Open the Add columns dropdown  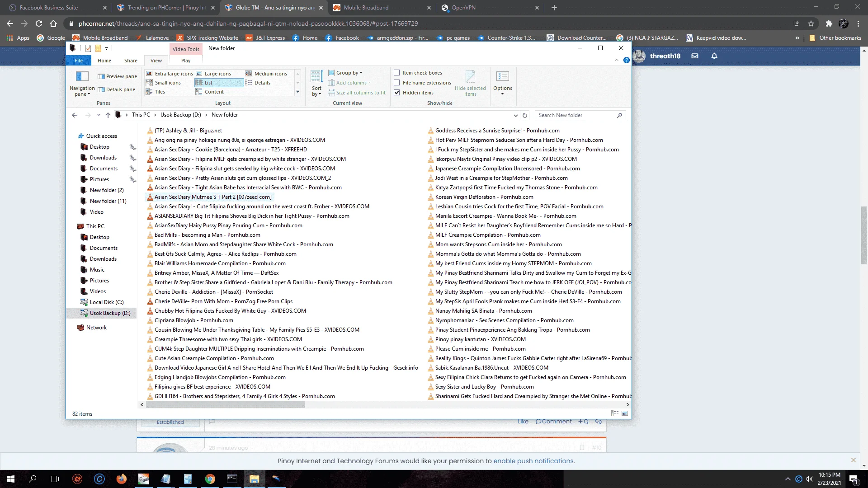(x=349, y=83)
